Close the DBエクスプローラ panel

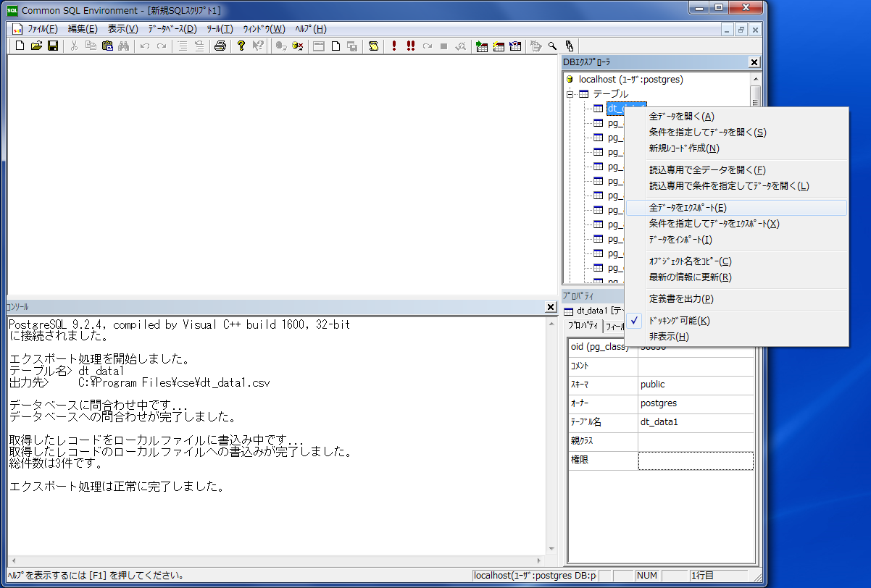click(754, 62)
